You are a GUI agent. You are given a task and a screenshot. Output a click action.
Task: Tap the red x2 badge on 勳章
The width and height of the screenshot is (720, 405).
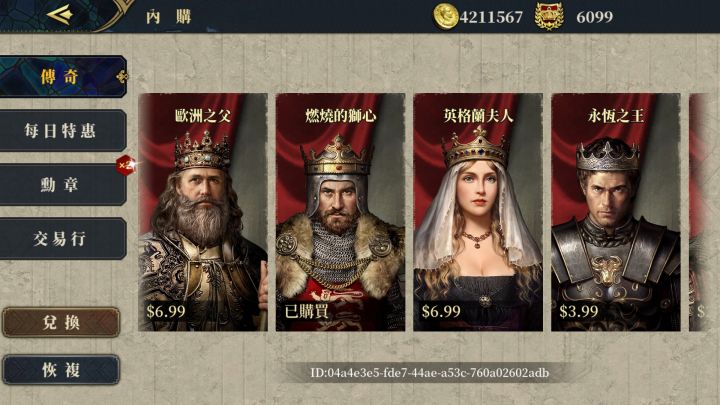coord(125,165)
